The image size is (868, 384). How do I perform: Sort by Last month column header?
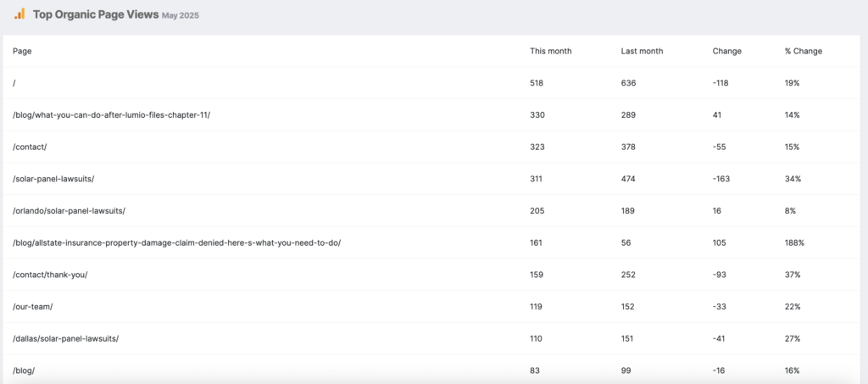(642, 51)
